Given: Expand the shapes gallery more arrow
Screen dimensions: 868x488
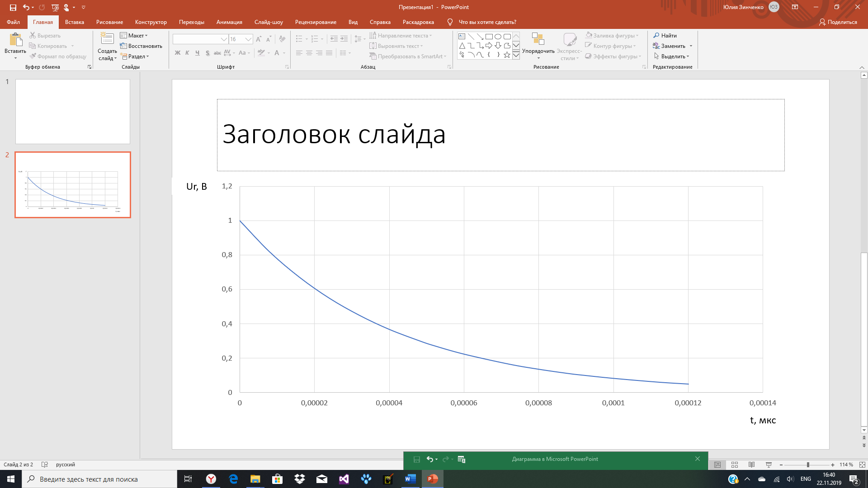Looking at the screenshot, I should pyautogui.click(x=516, y=55).
